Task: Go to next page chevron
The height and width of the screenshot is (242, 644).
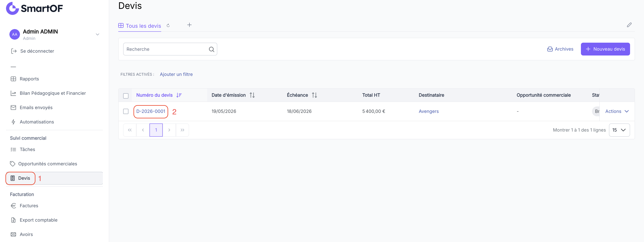Action: point(169,130)
